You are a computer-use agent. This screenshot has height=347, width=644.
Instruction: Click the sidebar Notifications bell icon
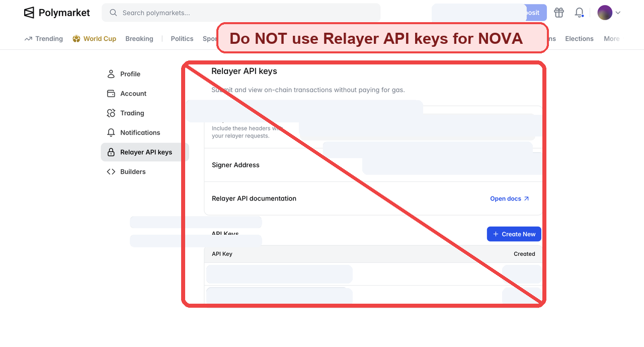(x=111, y=133)
